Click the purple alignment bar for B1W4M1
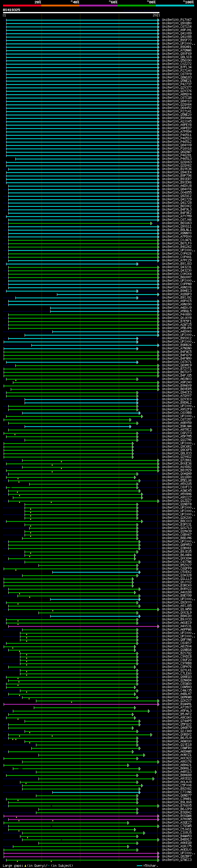This screenshot has height=868, width=197. click(81, 704)
